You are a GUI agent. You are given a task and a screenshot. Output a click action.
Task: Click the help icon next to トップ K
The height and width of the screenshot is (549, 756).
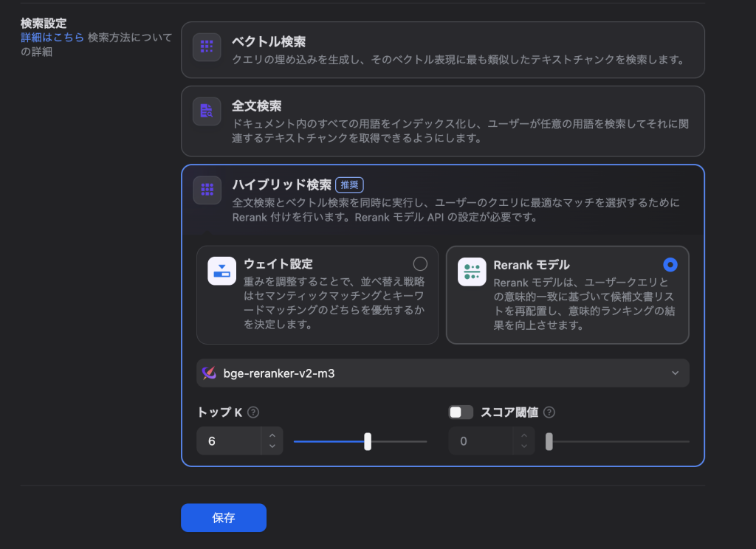pos(254,413)
